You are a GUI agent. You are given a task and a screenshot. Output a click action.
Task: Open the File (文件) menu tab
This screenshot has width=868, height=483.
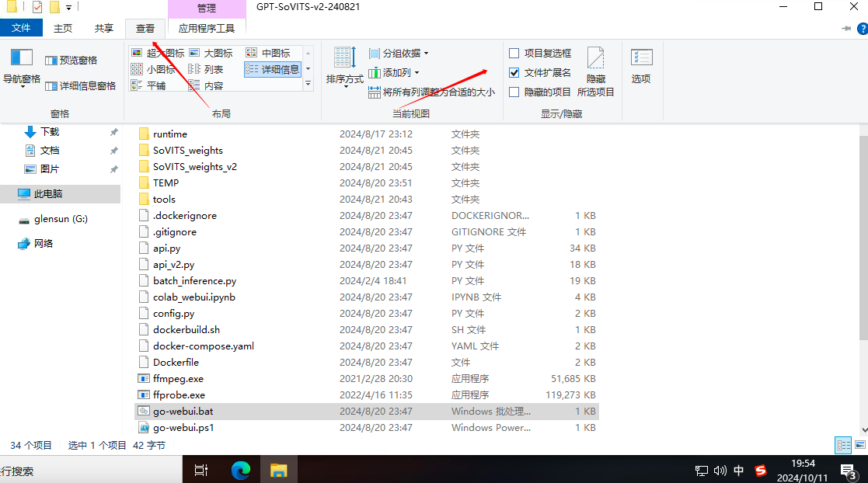coord(21,29)
